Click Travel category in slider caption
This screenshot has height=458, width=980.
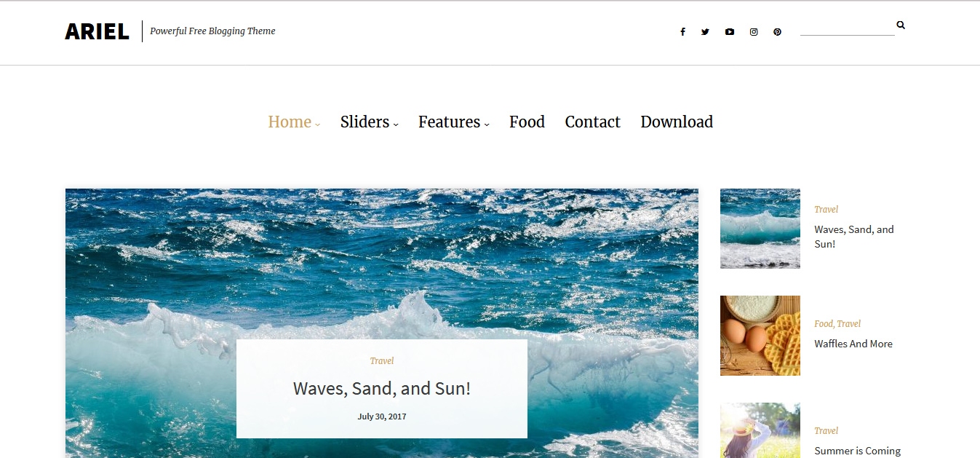click(382, 361)
